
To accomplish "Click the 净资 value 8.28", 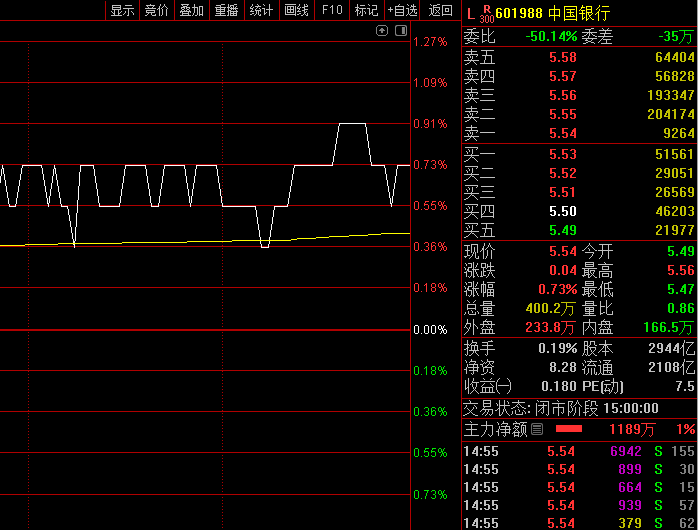I will (563, 368).
